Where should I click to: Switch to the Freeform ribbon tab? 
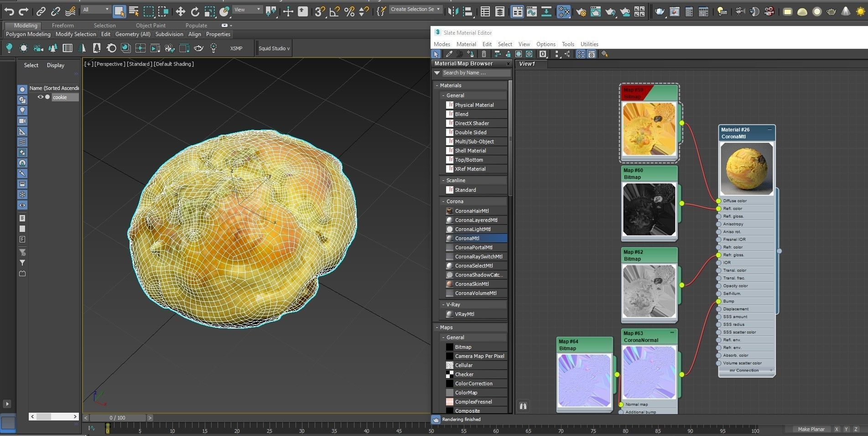[62, 26]
